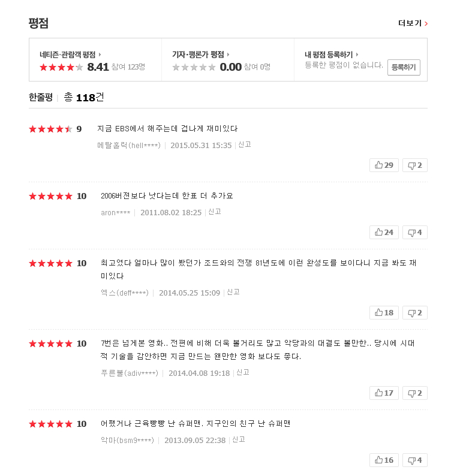This screenshot has width=451, height=476.
Task: Report aron**** review with 신고 link
Action: click(215, 212)
